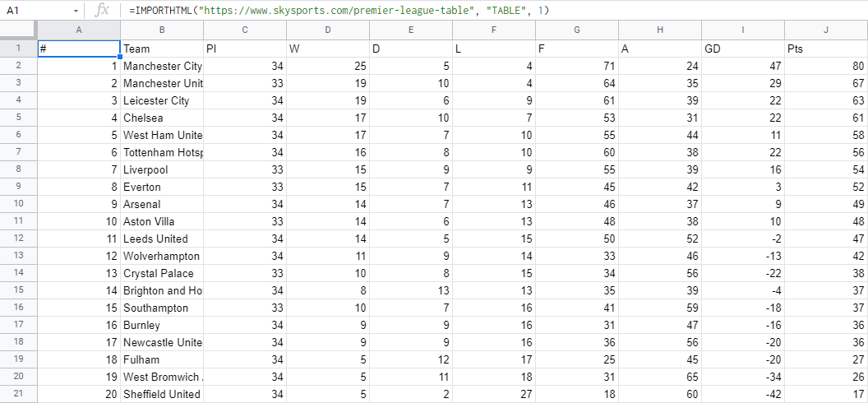The image size is (868, 403).
Task: Click the fx function icon
Action: tap(103, 11)
